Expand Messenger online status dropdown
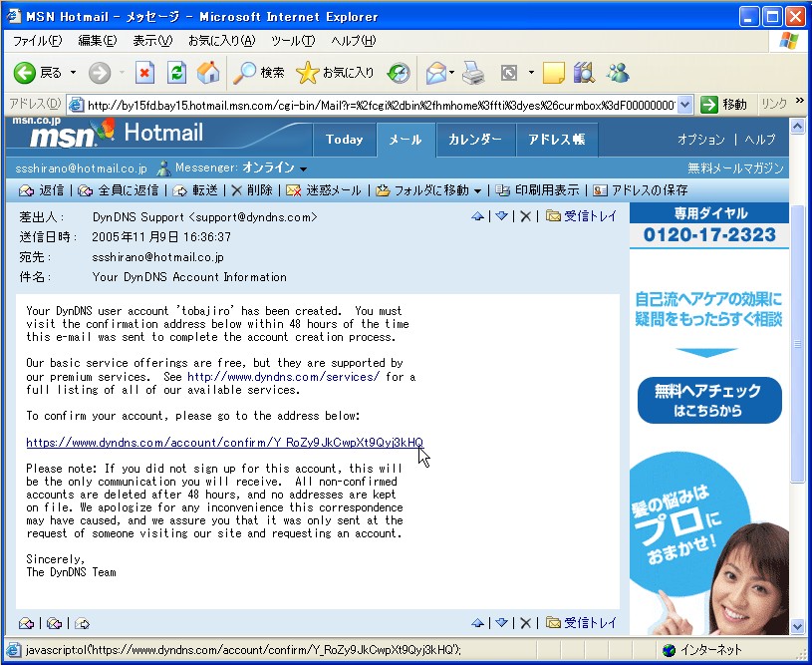Image resolution: width=812 pixels, height=665 pixels. (x=304, y=168)
